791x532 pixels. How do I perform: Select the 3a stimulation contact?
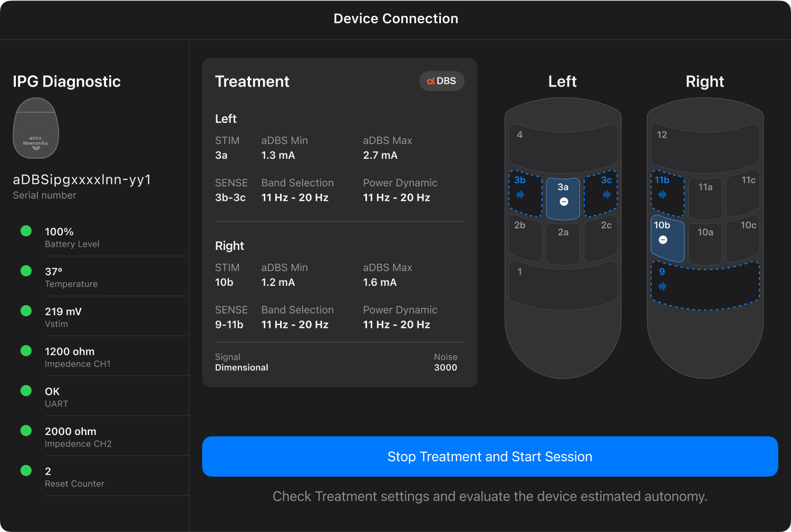563,198
